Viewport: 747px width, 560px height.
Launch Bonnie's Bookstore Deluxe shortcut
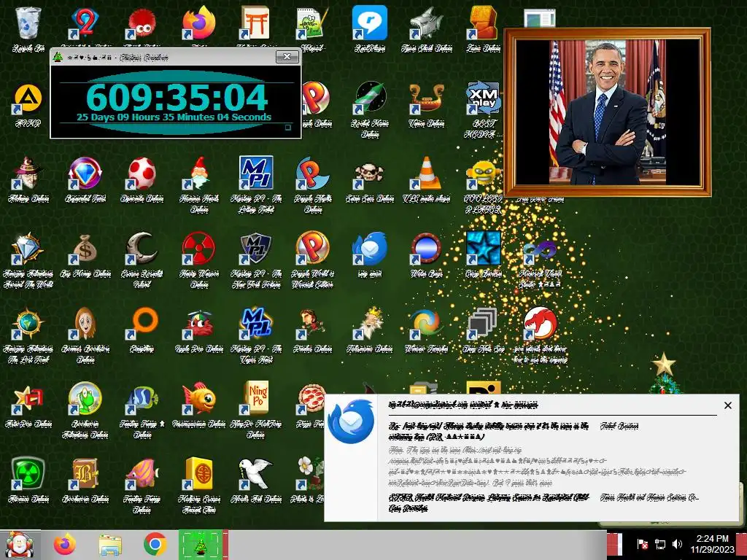pos(85,324)
